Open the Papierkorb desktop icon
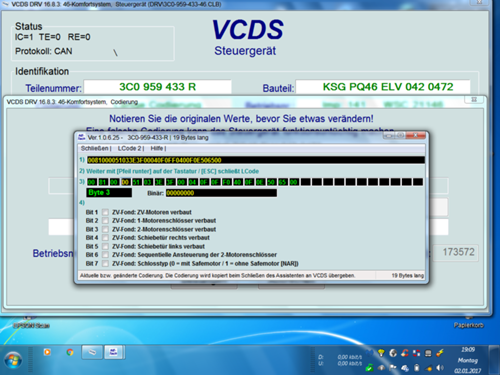500x375 pixels. click(x=469, y=324)
